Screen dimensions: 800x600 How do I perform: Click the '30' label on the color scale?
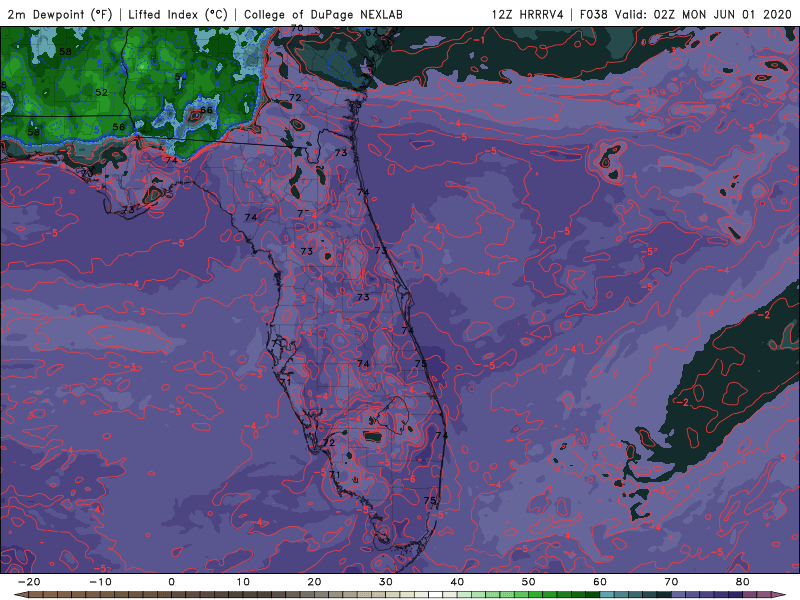pyautogui.click(x=386, y=582)
